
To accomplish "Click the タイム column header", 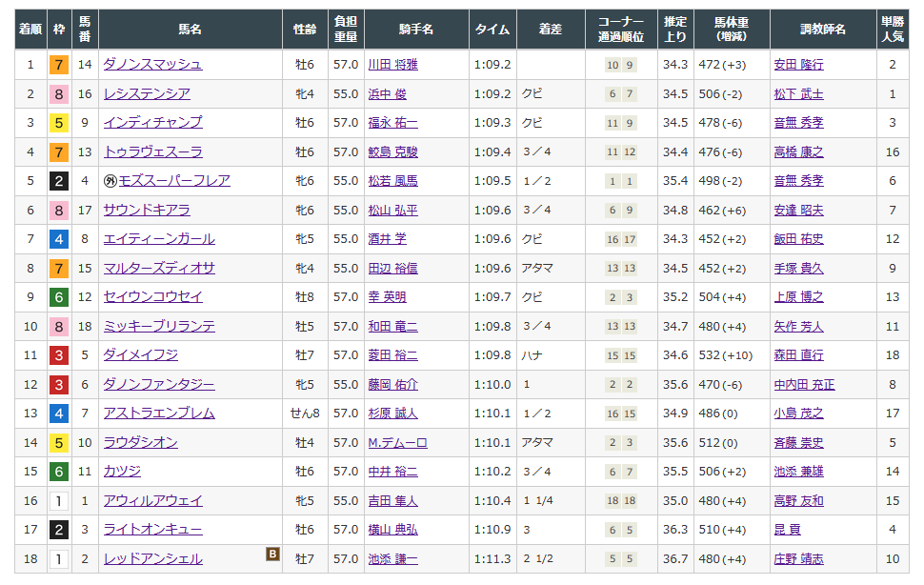I will 492,29.
